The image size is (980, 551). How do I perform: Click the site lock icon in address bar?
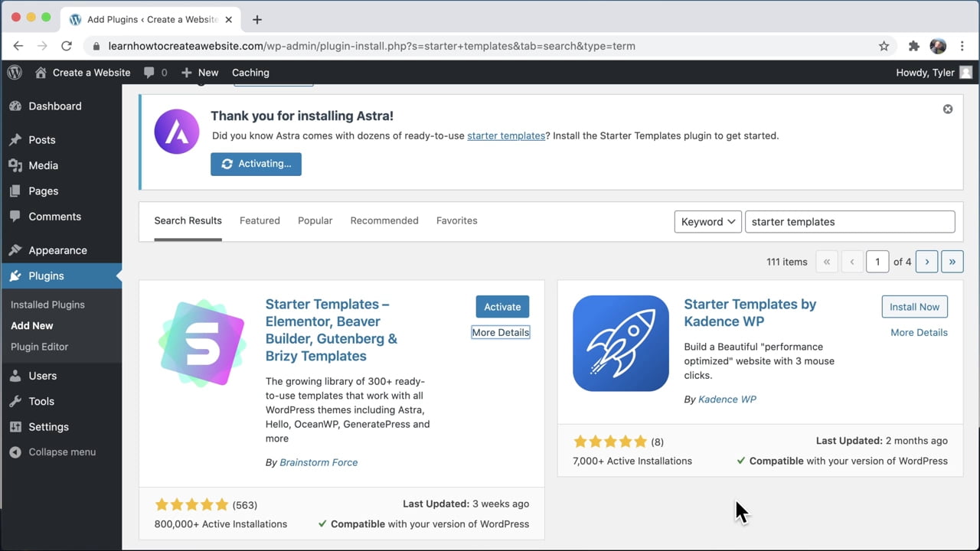point(96,46)
